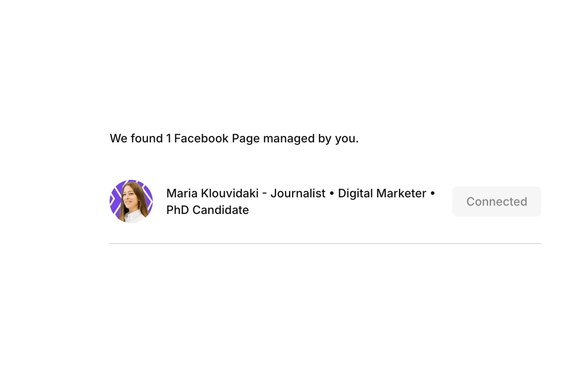
Task: Click the word "Page" in the heading
Action: [246, 138]
